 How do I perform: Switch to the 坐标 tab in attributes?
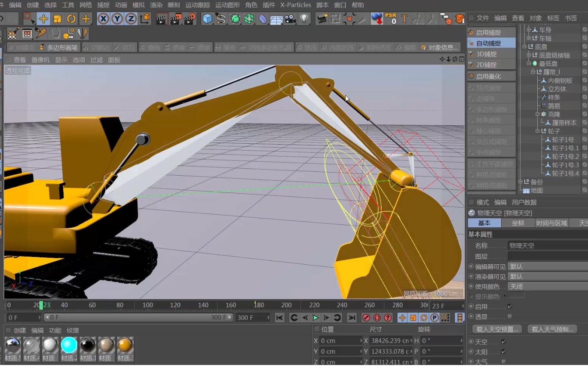[518, 223]
